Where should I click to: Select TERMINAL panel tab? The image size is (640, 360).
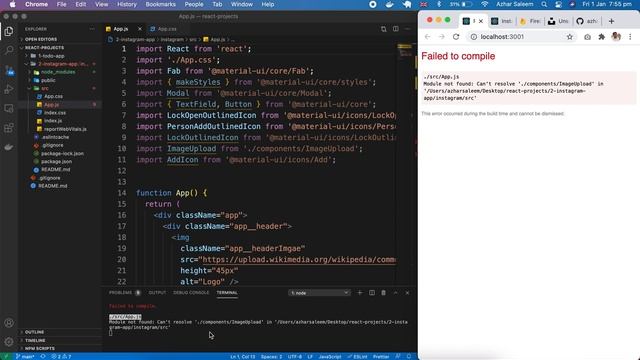227,293
